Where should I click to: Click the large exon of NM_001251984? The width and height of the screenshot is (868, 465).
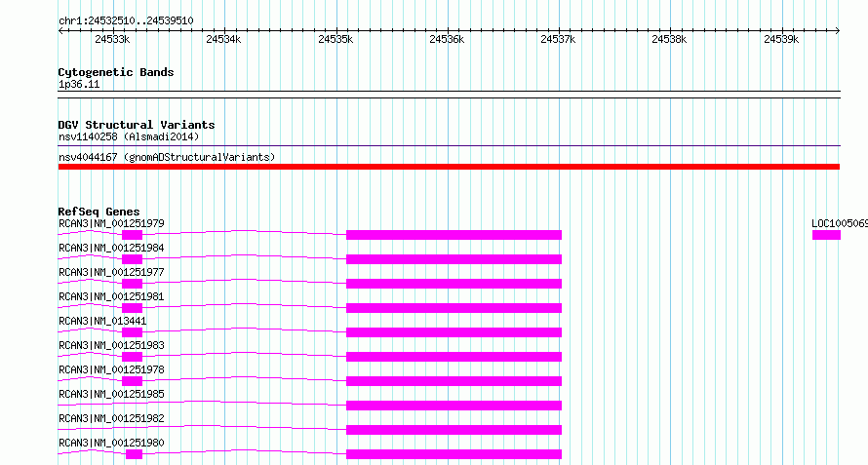click(x=454, y=259)
